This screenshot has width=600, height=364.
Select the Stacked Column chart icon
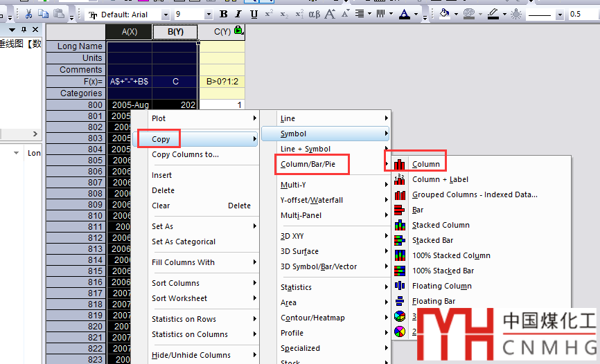[400, 225]
